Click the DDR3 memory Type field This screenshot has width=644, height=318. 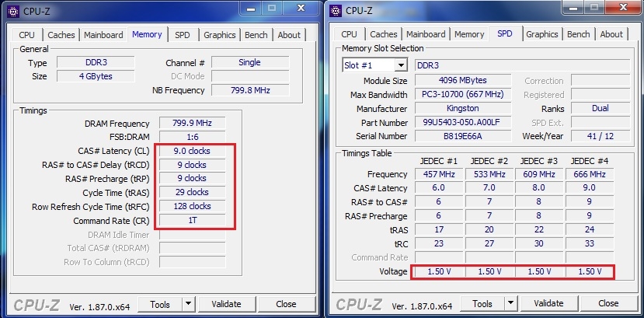[x=96, y=62]
